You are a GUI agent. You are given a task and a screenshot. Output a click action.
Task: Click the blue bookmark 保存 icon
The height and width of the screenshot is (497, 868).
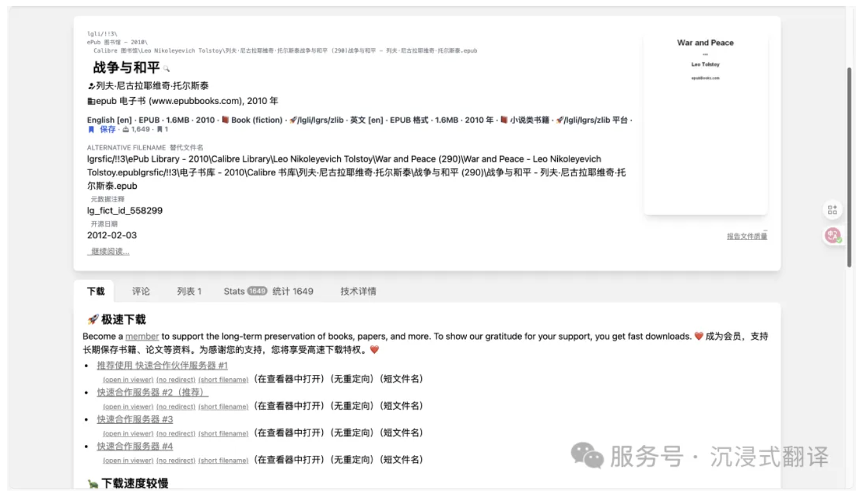pos(91,130)
